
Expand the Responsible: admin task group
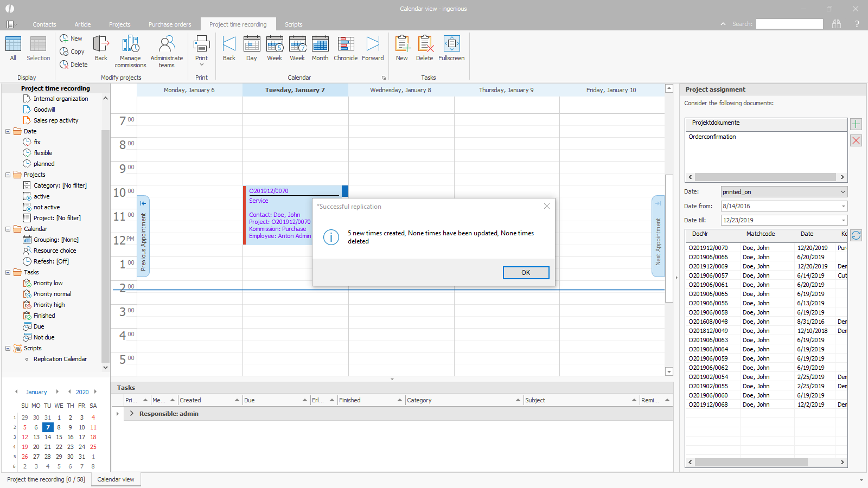pyautogui.click(x=131, y=414)
